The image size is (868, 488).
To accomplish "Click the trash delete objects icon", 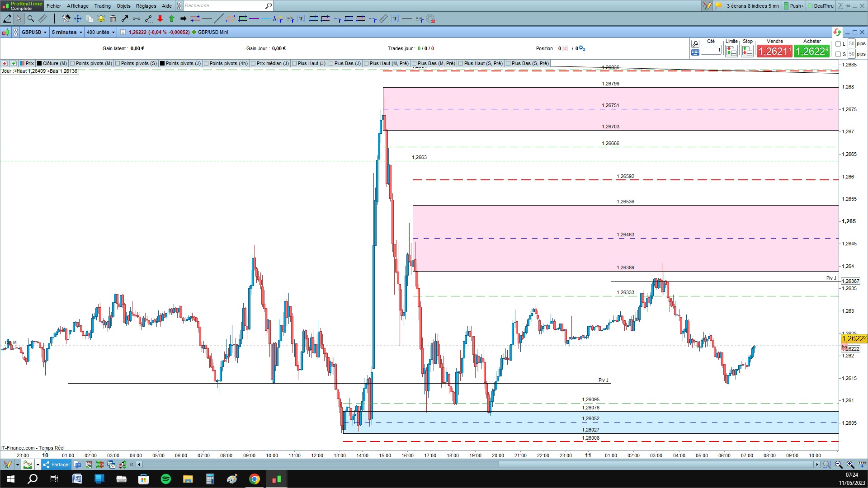I will [x=113, y=19].
